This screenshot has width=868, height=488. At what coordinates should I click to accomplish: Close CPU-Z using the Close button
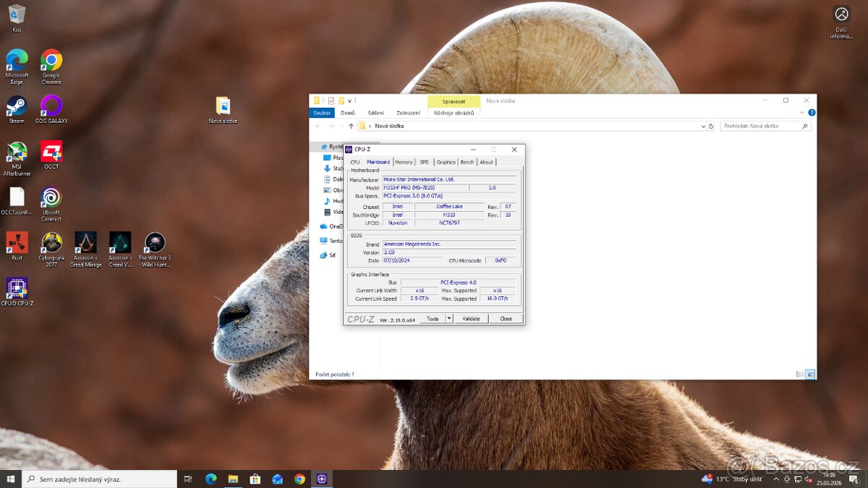pyautogui.click(x=506, y=318)
